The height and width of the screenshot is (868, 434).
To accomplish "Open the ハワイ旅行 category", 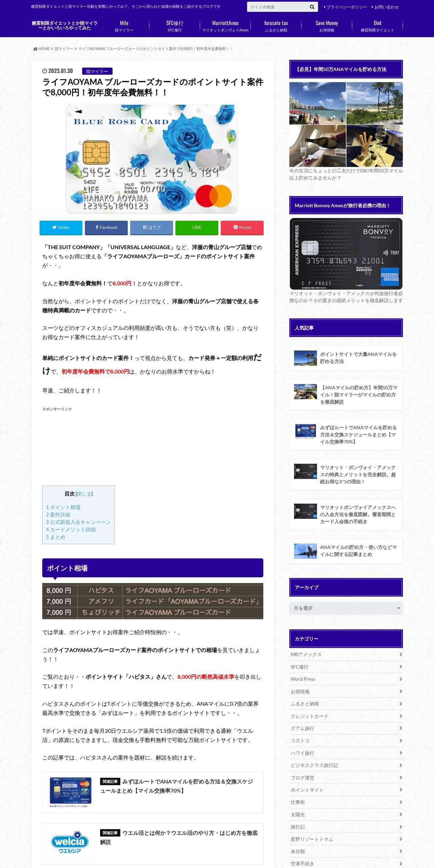I will (x=346, y=753).
